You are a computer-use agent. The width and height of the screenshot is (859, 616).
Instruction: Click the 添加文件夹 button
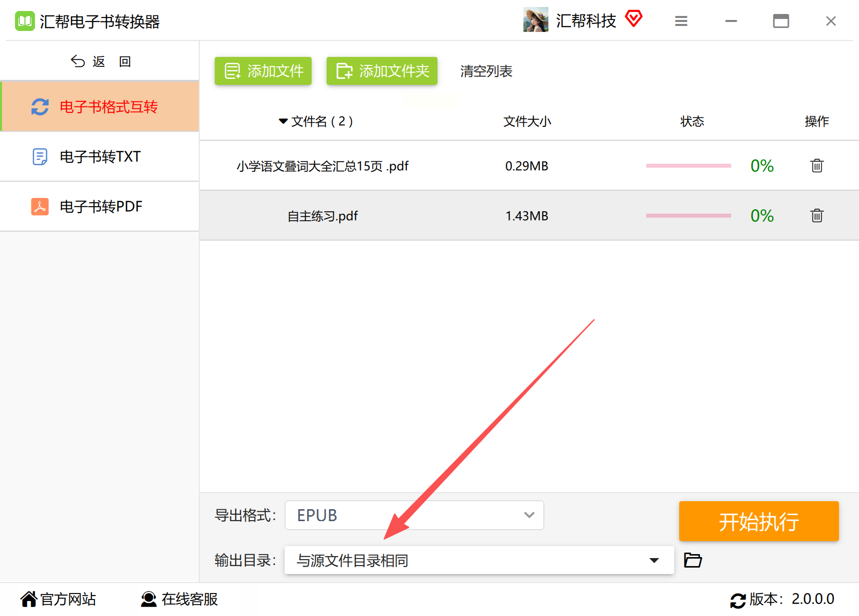pos(382,71)
